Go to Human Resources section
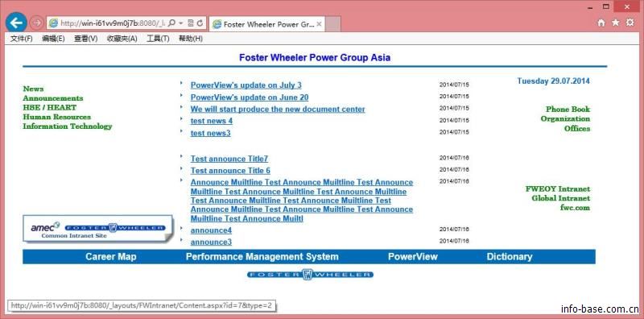This screenshot has height=319, width=644. [56, 117]
